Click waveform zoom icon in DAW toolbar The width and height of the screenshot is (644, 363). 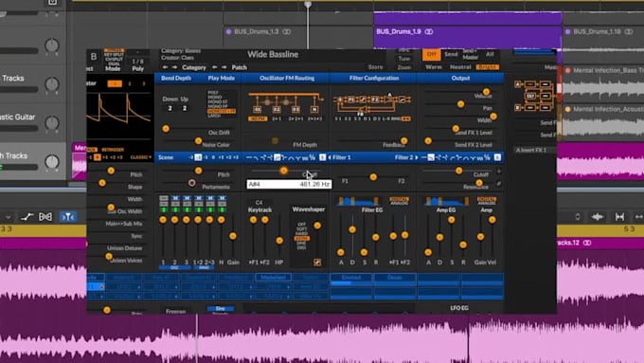(598, 217)
